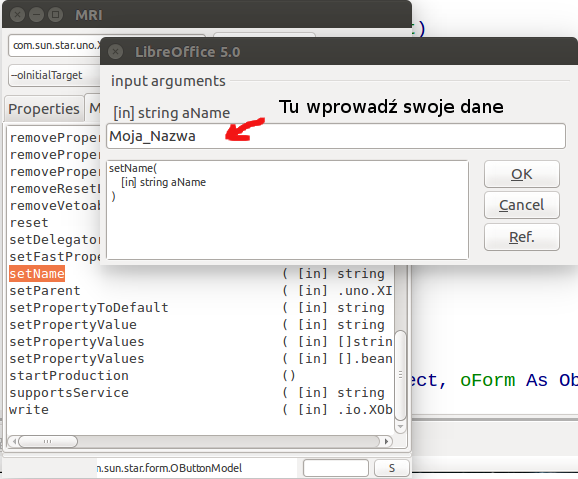Switch to the Properties tab
The height and width of the screenshot is (479, 578).
44,109
